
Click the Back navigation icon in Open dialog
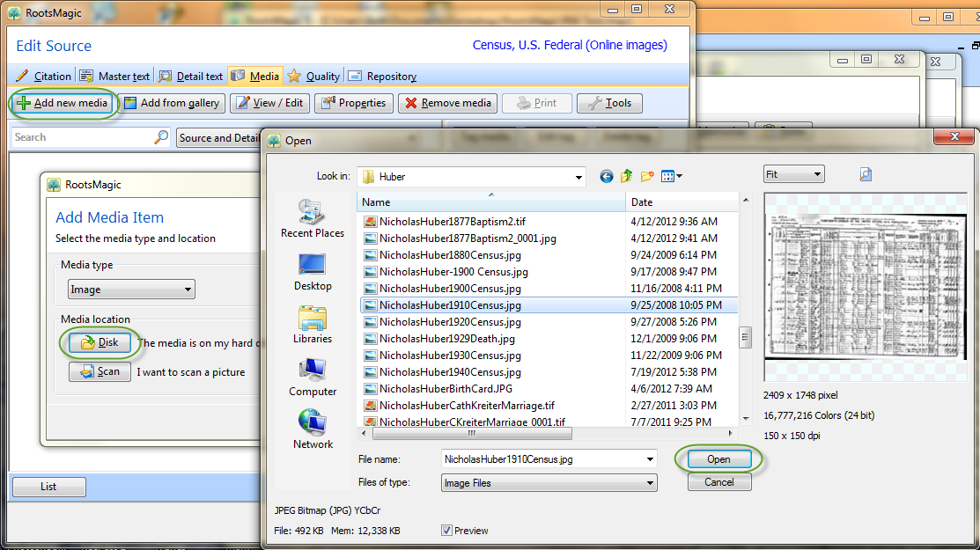[x=607, y=177]
